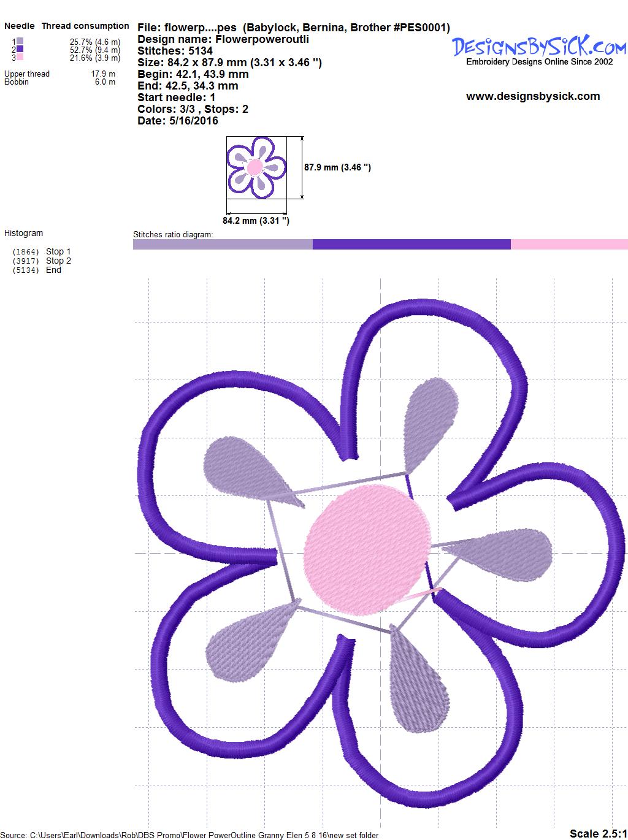Click the light purple segment of stitches ratio bar
628x840 pixels.
[222, 244]
